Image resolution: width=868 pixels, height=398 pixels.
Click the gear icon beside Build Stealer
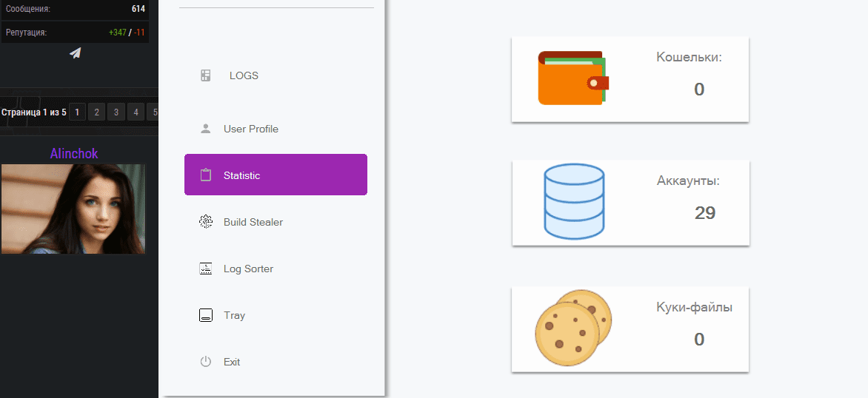coord(206,222)
